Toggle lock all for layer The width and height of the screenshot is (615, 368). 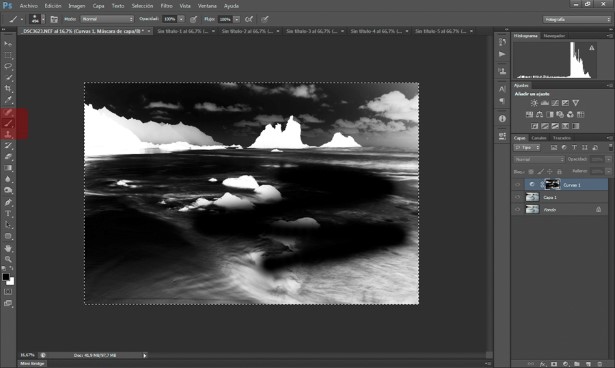click(559, 171)
